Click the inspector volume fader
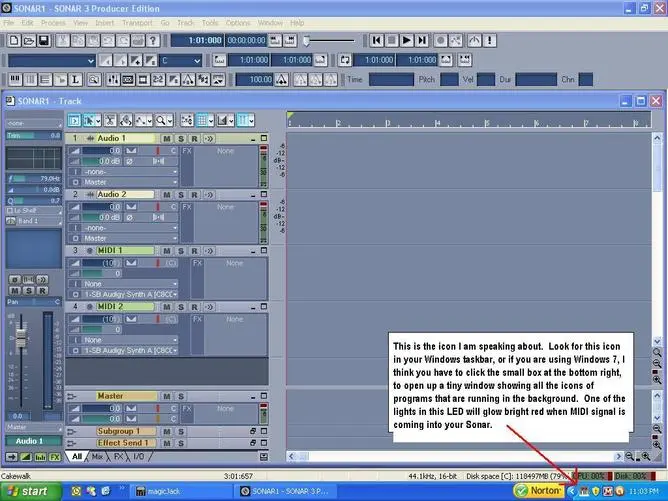 (21, 337)
